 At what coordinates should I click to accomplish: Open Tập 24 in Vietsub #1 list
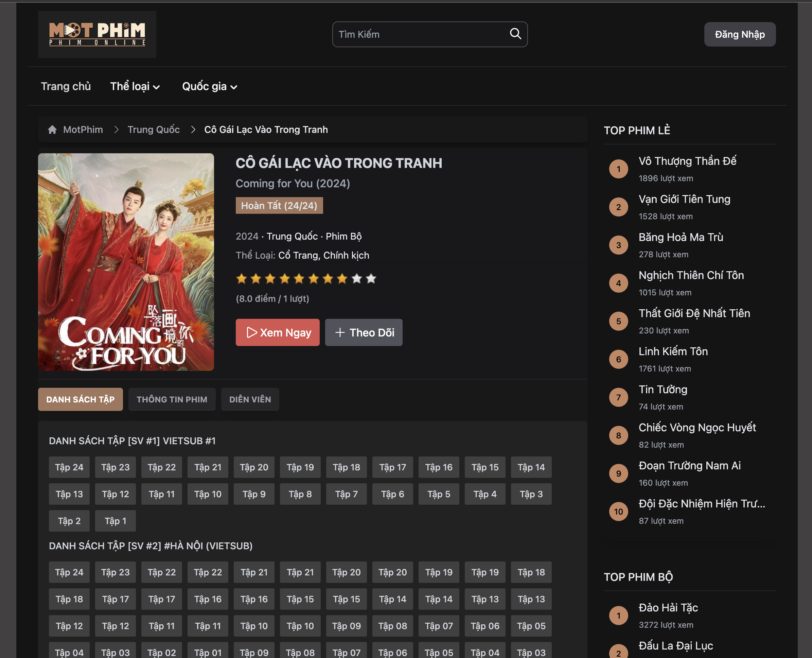pos(69,467)
